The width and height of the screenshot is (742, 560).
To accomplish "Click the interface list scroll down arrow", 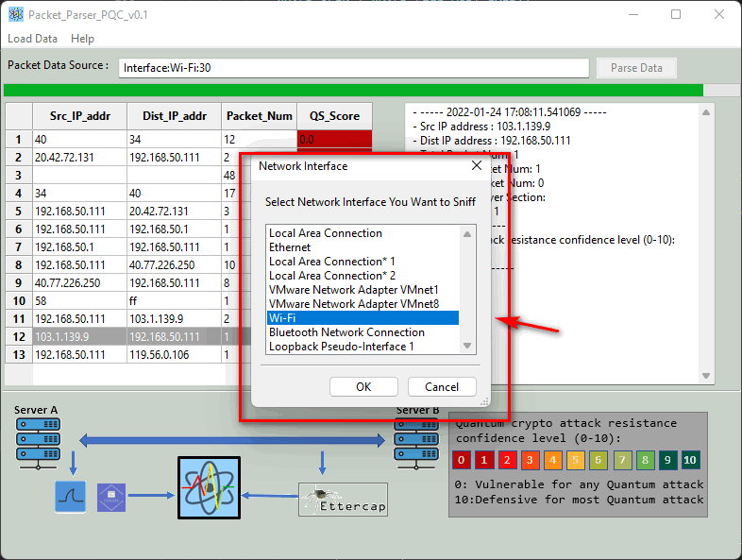I will [x=467, y=346].
